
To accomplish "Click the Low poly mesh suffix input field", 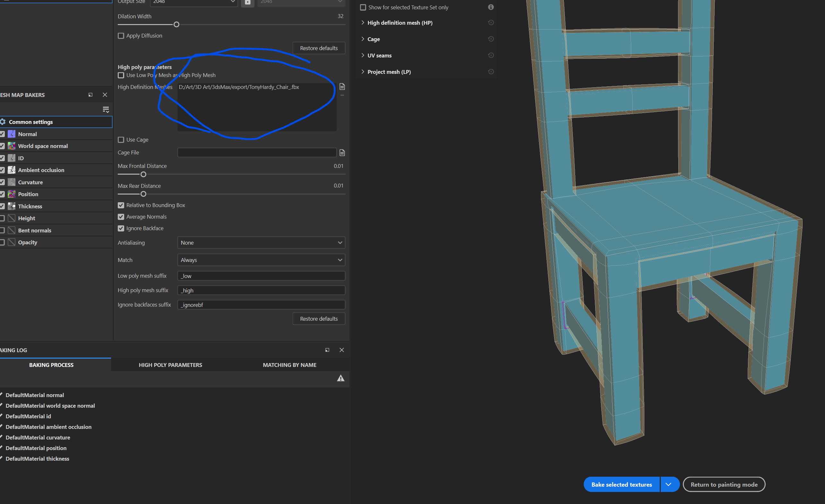I will [x=261, y=276].
